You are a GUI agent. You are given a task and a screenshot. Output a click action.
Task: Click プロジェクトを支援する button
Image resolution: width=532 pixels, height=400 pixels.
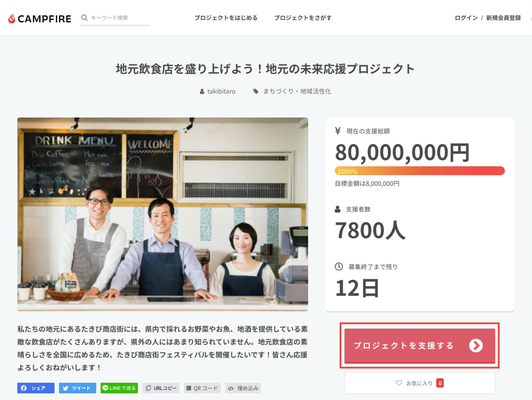pyautogui.click(x=420, y=346)
